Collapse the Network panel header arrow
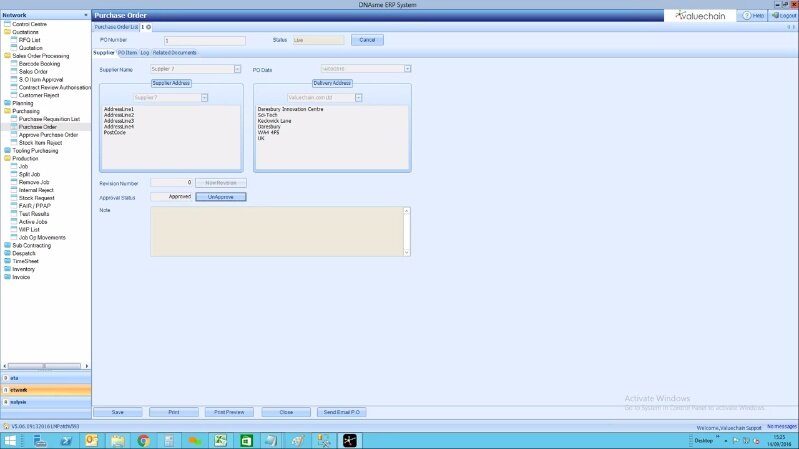Image resolution: width=799 pixels, height=449 pixels. (85, 16)
